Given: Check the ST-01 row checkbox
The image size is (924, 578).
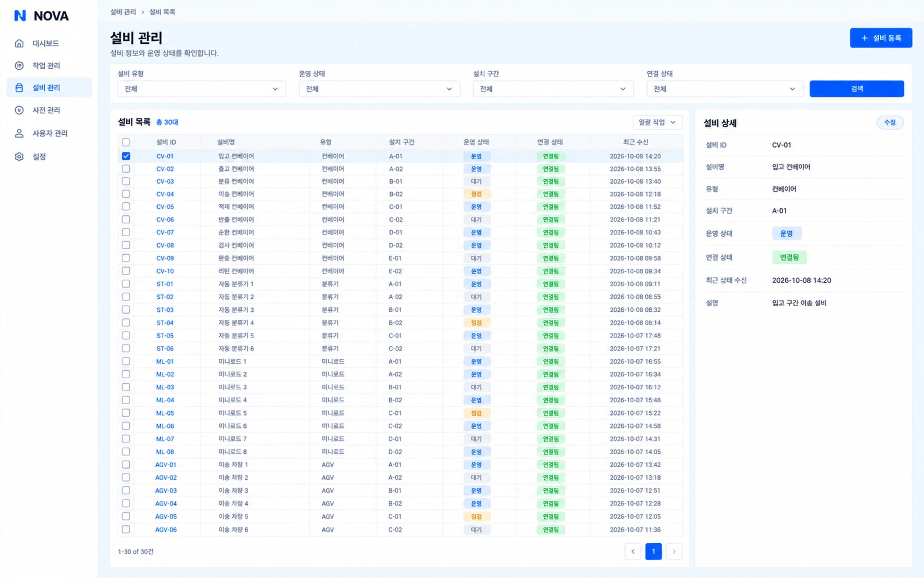Looking at the screenshot, I should pyautogui.click(x=126, y=284).
